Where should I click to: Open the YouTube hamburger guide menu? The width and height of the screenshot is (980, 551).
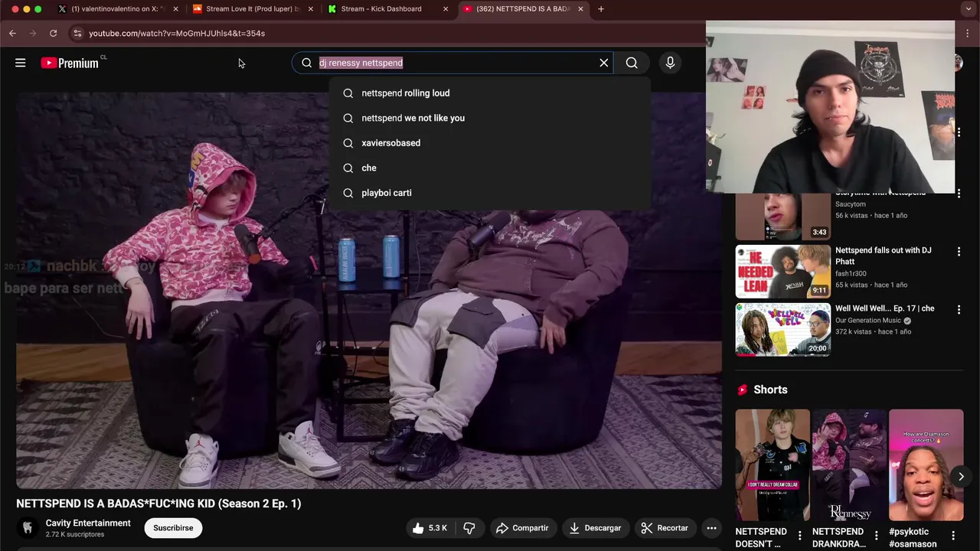[21, 63]
